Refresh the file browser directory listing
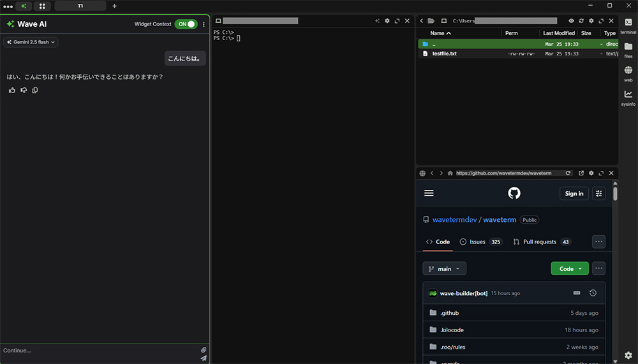 [x=581, y=21]
